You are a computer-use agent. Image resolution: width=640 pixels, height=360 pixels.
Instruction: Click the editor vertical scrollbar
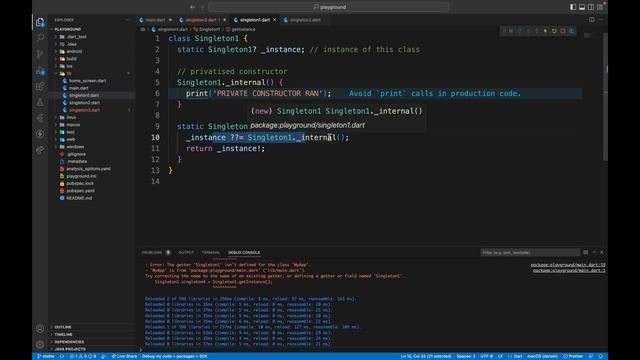coord(605,96)
